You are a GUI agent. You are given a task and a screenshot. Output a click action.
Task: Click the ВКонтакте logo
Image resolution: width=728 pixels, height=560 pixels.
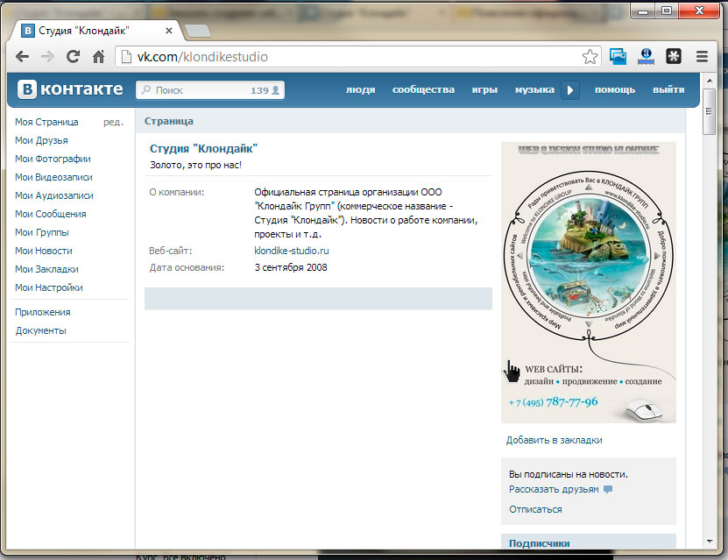tap(70, 89)
